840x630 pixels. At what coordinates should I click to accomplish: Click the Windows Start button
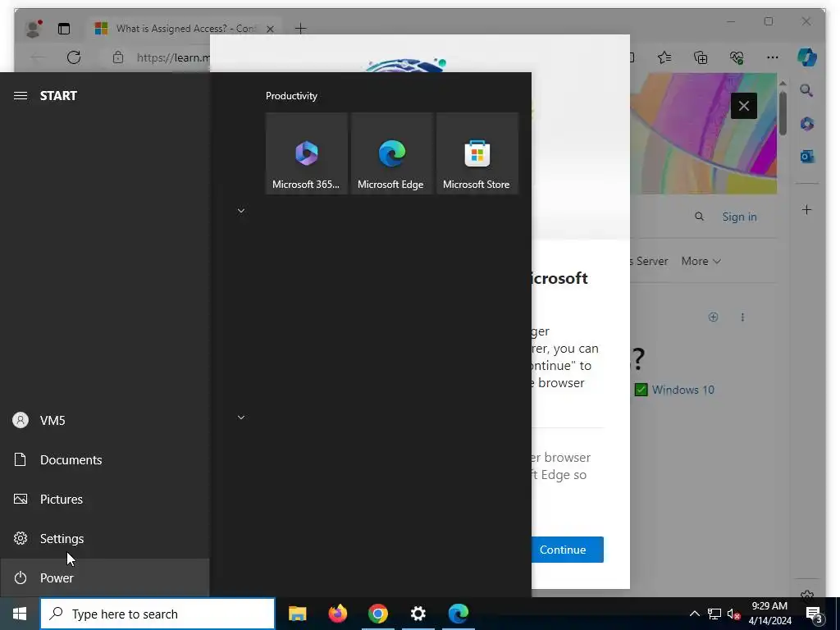(x=20, y=614)
